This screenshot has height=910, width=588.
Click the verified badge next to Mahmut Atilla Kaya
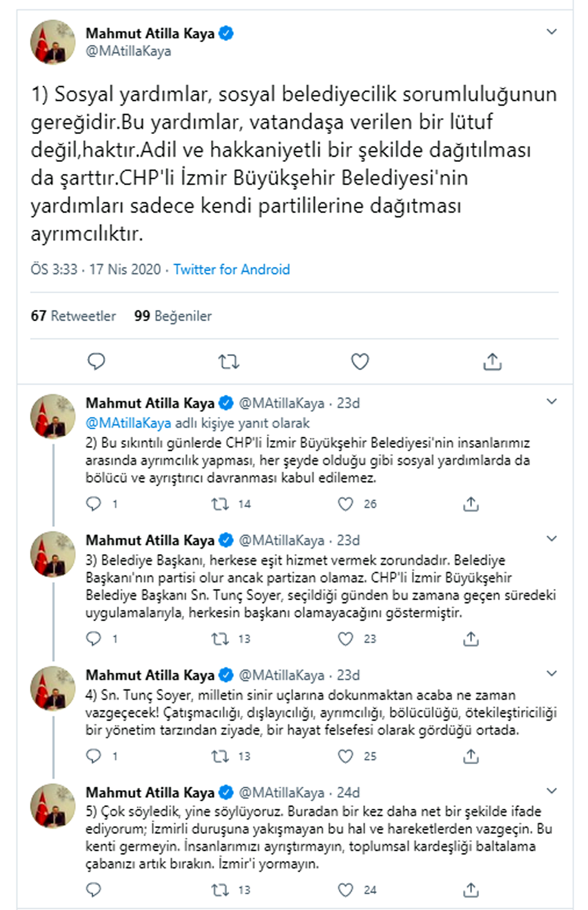tap(226, 33)
